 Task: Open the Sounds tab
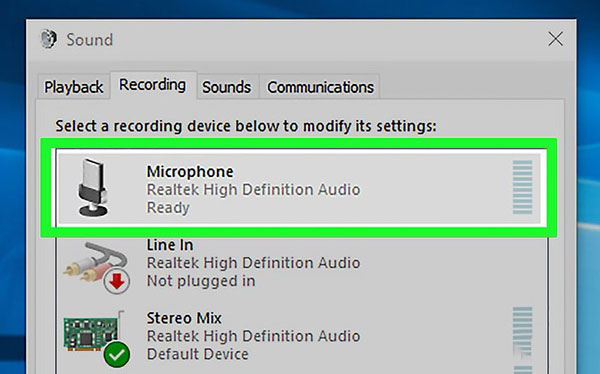click(227, 87)
